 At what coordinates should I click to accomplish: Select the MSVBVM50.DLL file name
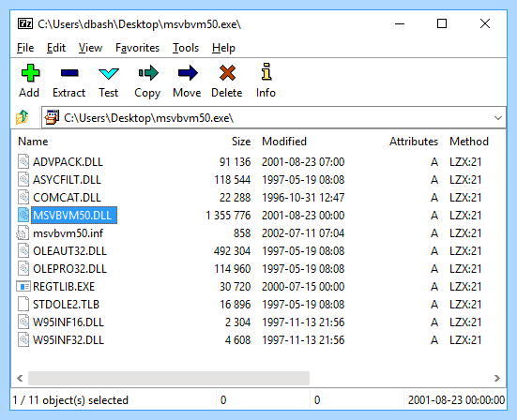click(x=72, y=215)
